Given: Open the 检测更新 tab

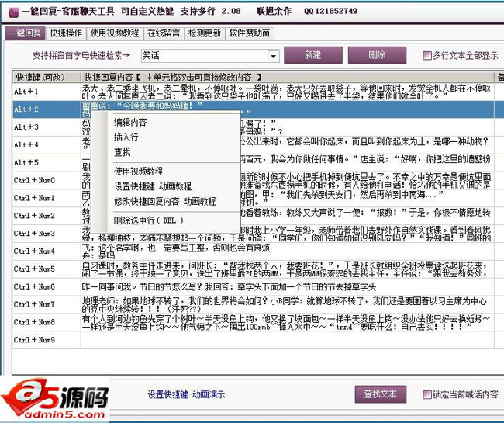Looking at the screenshot, I should coord(205,33).
